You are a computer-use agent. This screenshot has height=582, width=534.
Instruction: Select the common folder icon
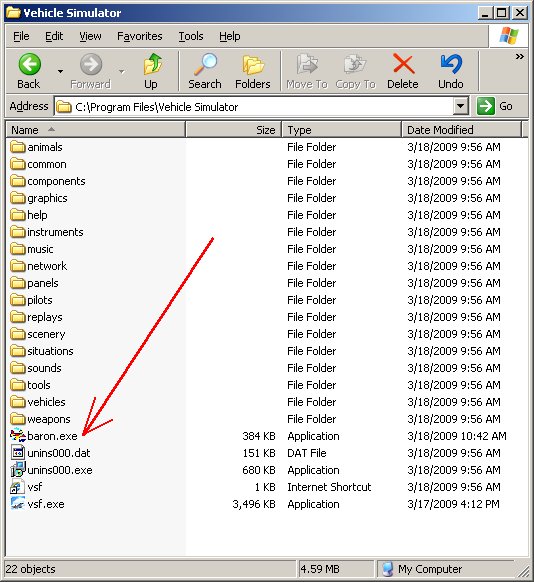[18, 164]
